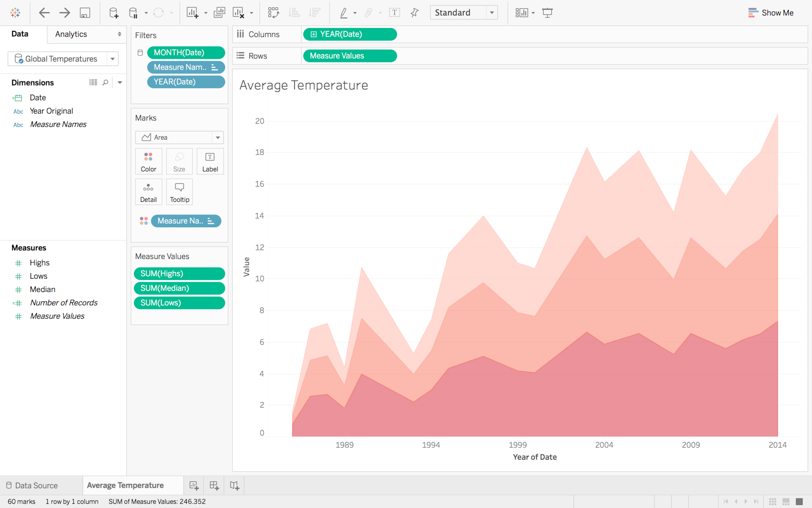Select the Data Source tab

[x=36, y=485]
